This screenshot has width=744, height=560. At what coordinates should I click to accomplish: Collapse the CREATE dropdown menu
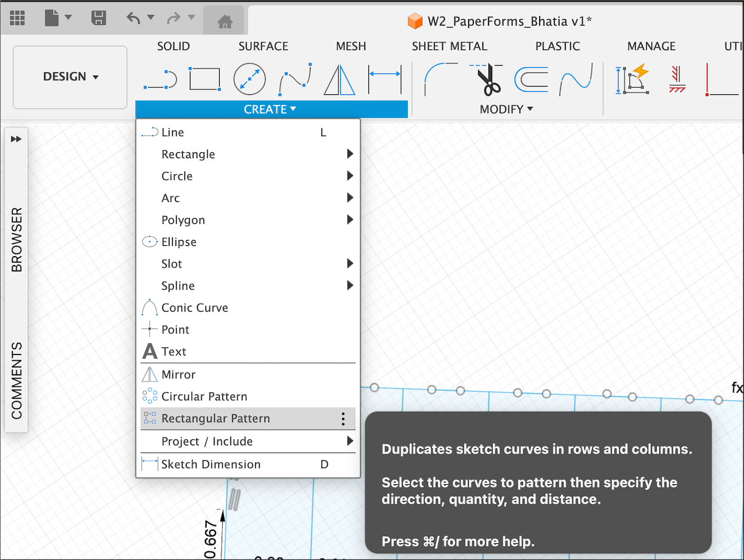pos(270,109)
